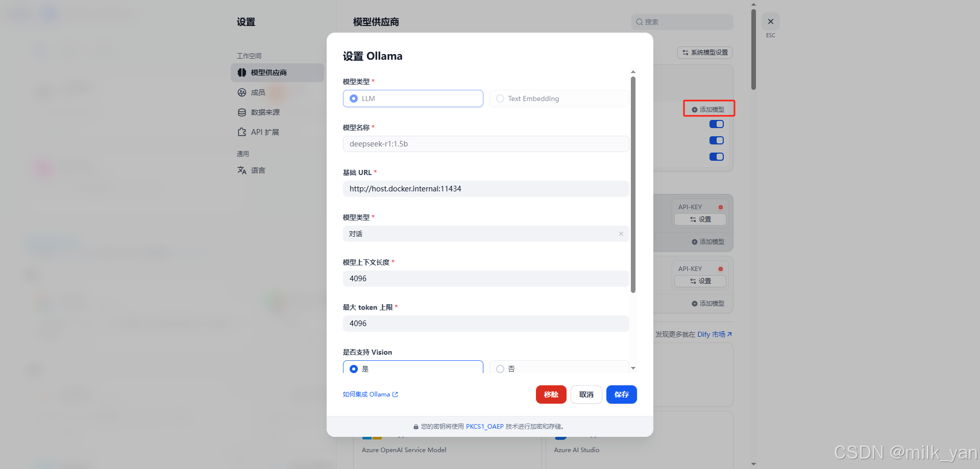Image resolution: width=980 pixels, height=469 pixels.
Task: Toggle the third model switch
Action: coord(717,157)
